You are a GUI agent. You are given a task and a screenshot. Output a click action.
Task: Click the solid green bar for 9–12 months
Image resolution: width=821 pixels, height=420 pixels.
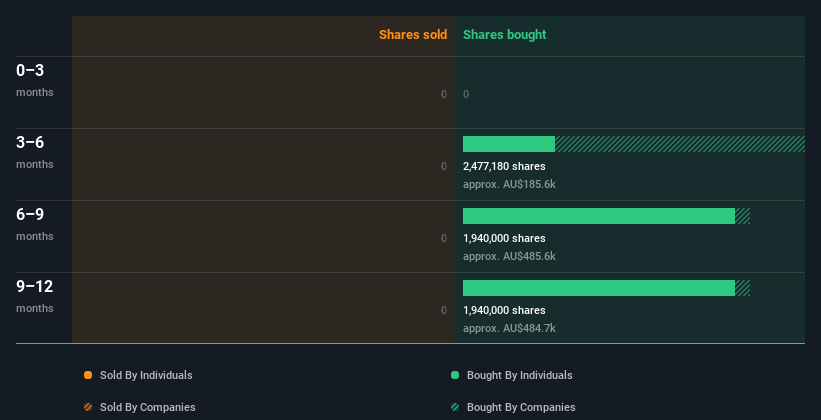point(599,288)
